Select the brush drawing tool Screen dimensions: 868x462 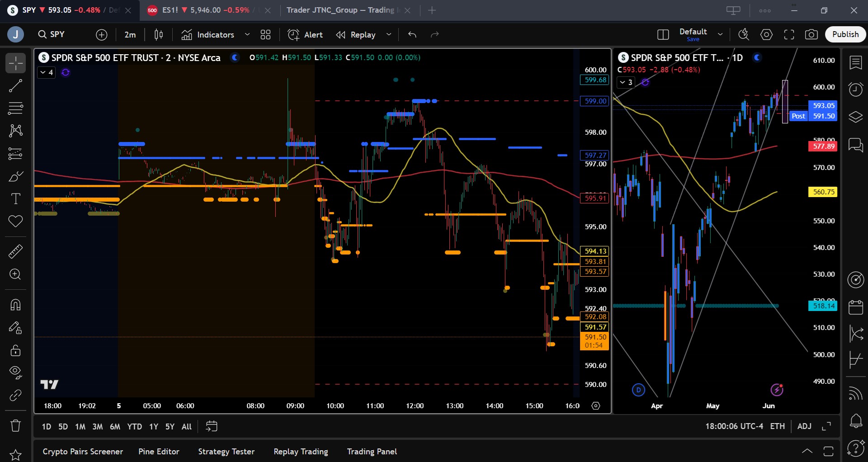(15, 176)
